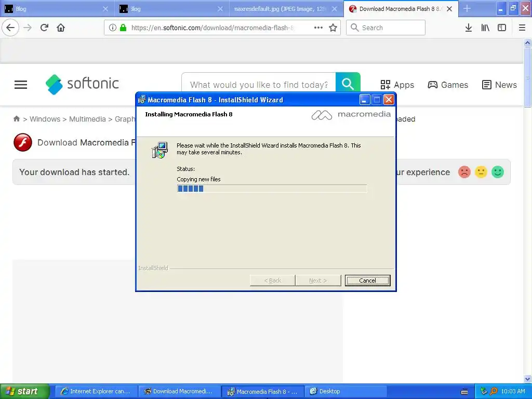The image size is (532, 399).
Task: Click the scrollbar down arrow
Action: click(x=527, y=379)
